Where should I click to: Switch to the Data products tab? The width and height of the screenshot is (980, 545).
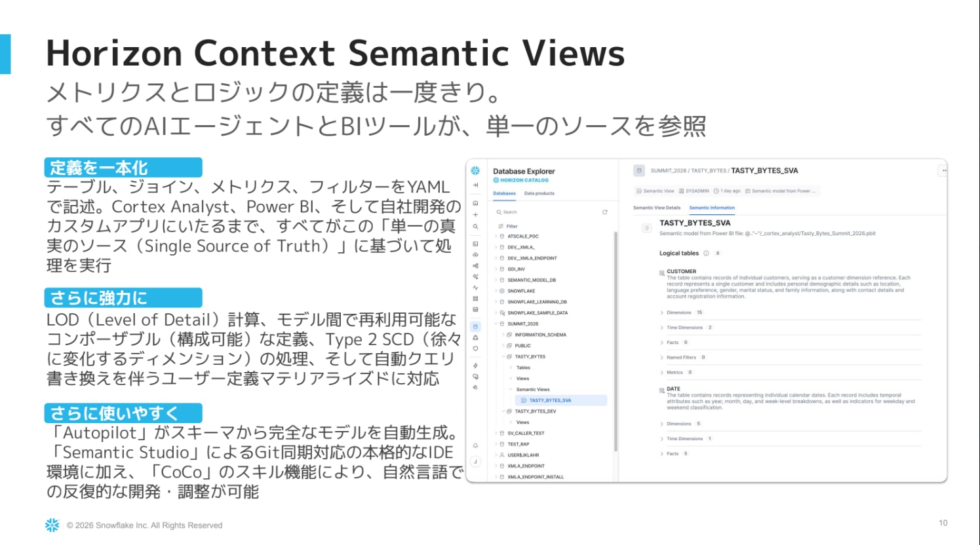pos(539,193)
